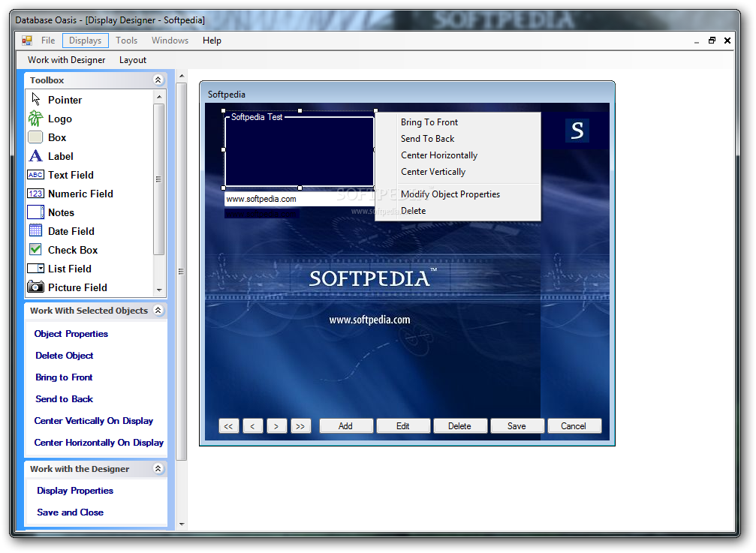Open the Tools menu

coord(126,41)
